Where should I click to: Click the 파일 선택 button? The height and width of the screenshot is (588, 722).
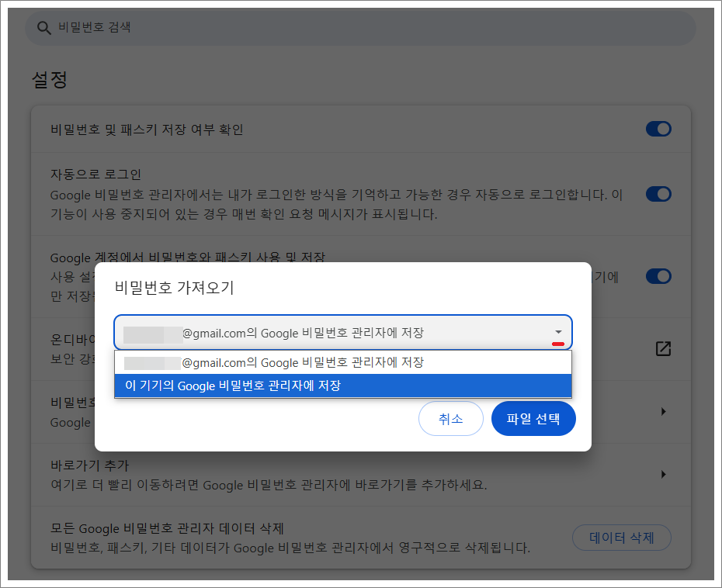coord(533,418)
